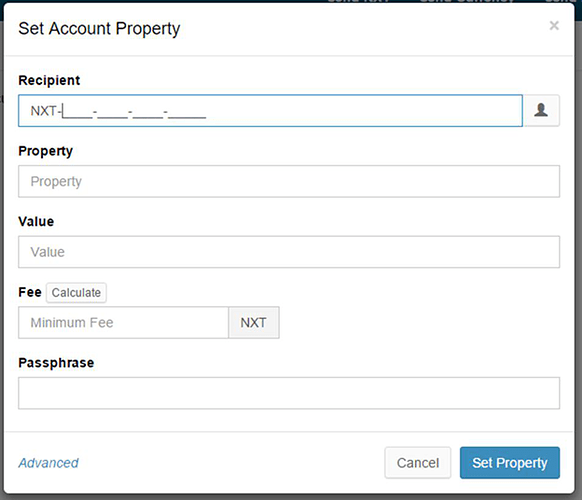Click the Passphrase label
Viewport: 582px width, 500px height.
(56, 363)
